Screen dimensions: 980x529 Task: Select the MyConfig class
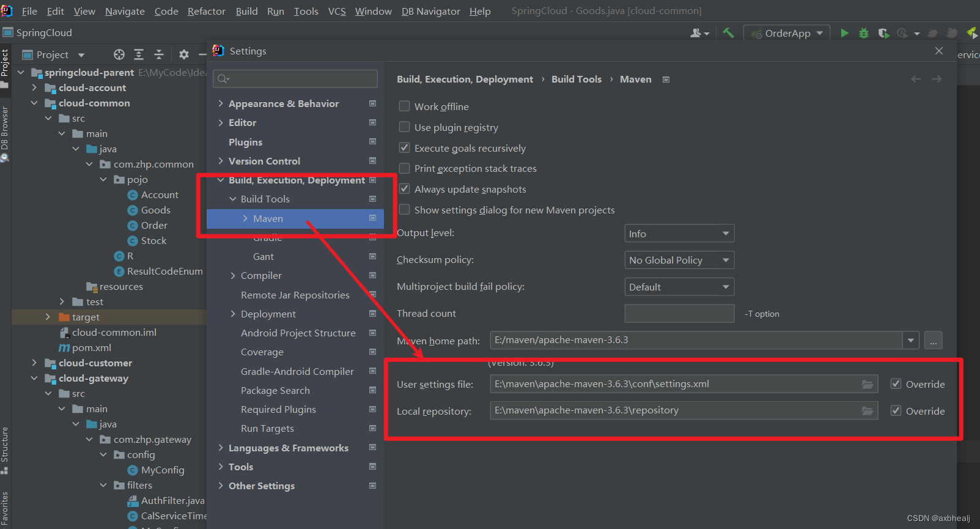click(x=156, y=470)
